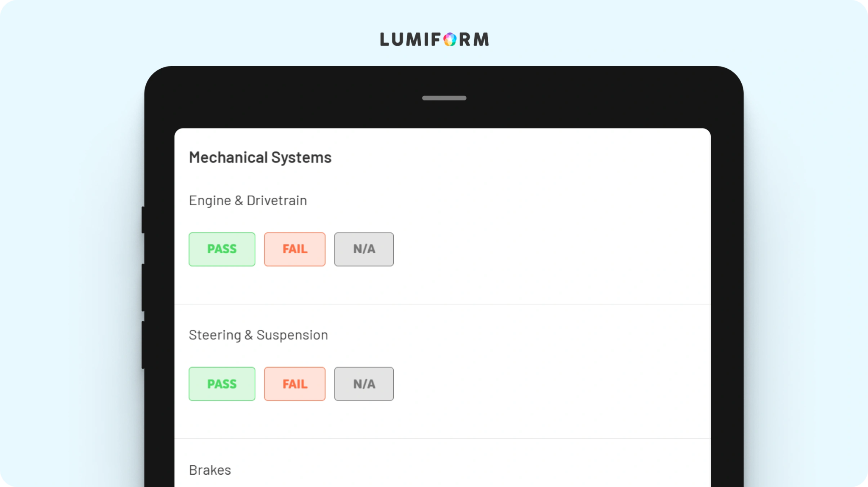Click the Steering & Suspension item label
868x487 pixels.
click(x=259, y=335)
